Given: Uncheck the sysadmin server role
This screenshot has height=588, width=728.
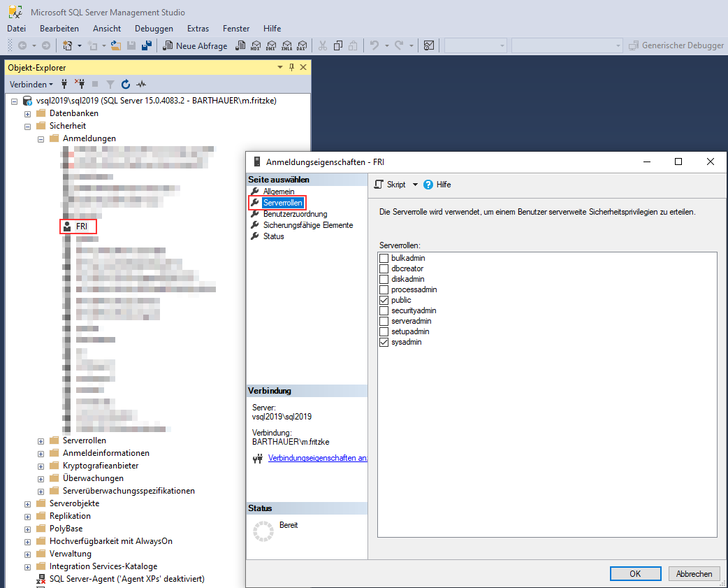Looking at the screenshot, I should (384, 343).
